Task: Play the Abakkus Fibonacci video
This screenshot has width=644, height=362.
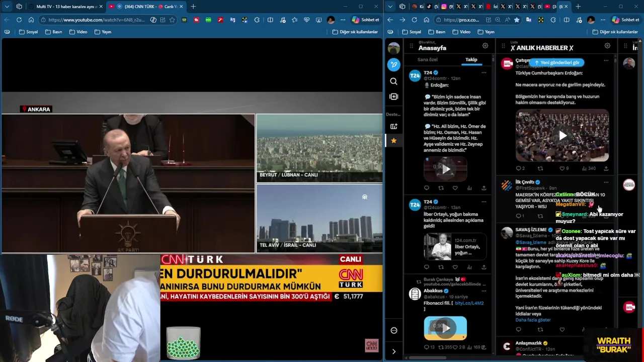Action: 445,328
